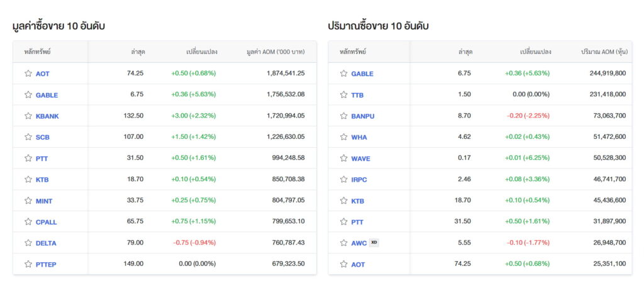Star AOT in the trading volume table
The image size is (644, 283).
click(x=344, y=264)
